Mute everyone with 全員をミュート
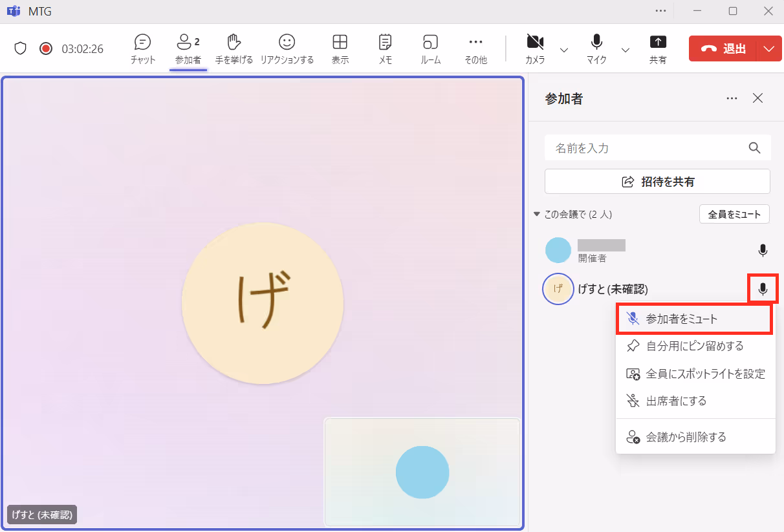This screenshot has height=532, width=784. pyautogui.click(x=734, y=214)
